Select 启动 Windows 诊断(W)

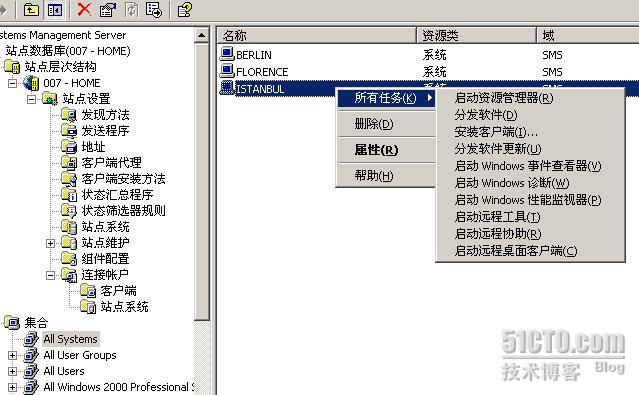(x=530, y=183)
